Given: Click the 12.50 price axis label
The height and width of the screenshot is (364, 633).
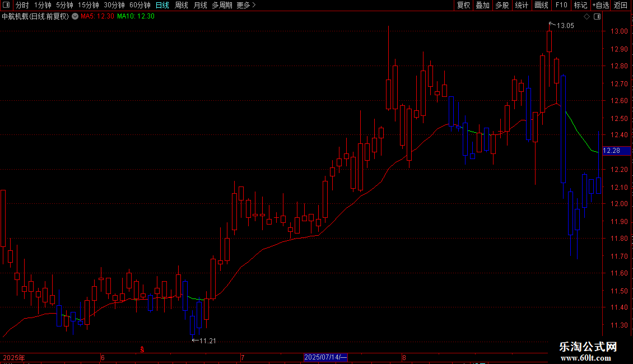Looking at the screenshot, I should (619, 118).
